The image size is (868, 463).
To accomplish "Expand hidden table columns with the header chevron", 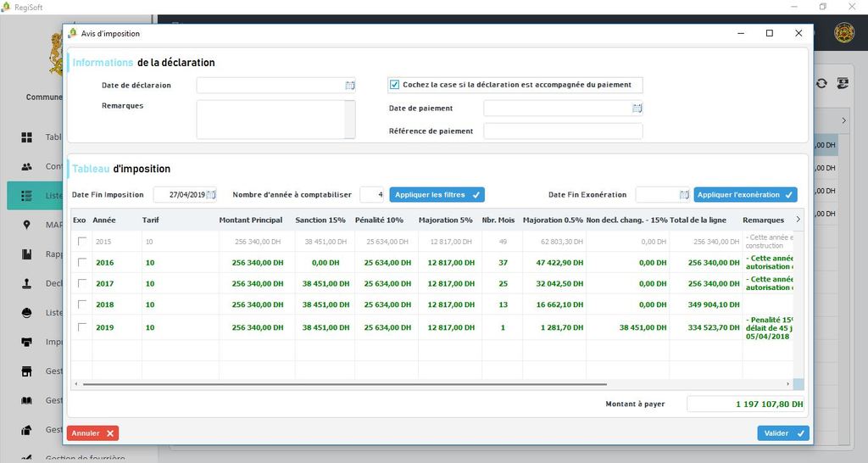I will coord(797,220).
